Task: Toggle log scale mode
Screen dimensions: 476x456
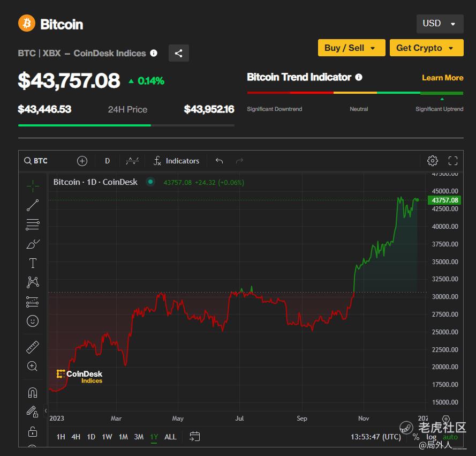Action: point(432,437)
